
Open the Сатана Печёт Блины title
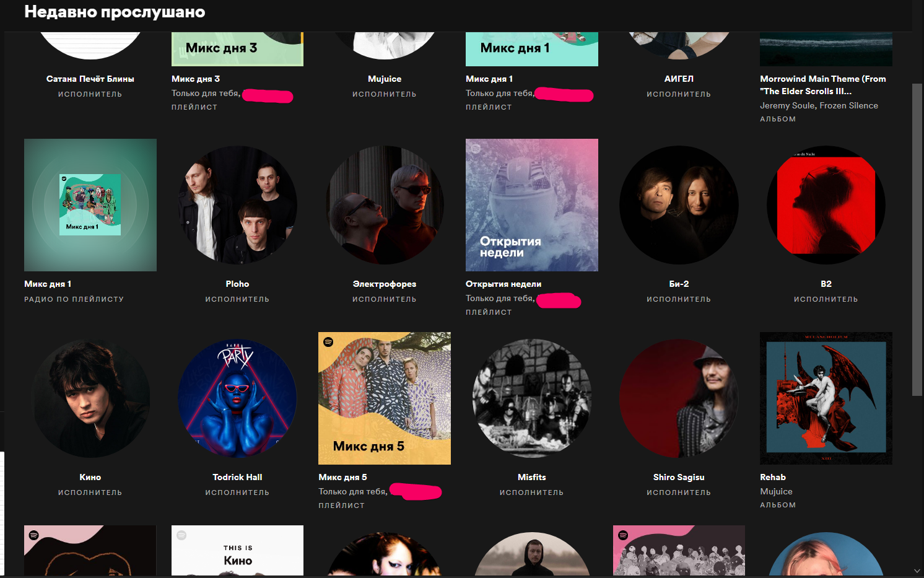tap(90, 79)
